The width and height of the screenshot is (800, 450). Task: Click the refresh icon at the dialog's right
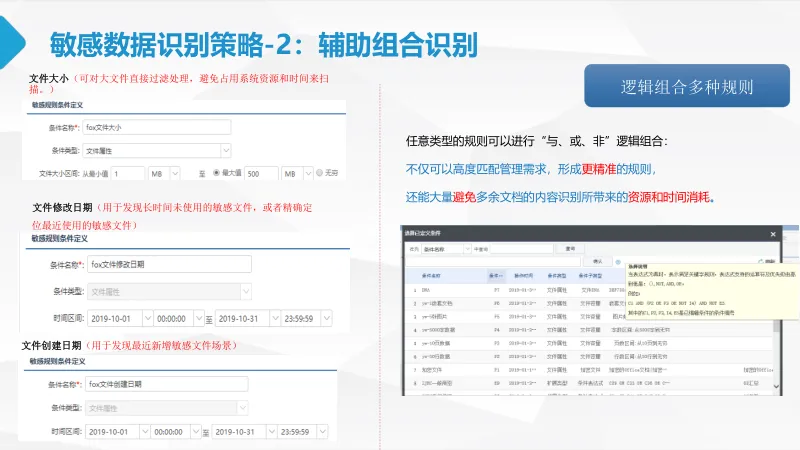(x=761, y=261)
